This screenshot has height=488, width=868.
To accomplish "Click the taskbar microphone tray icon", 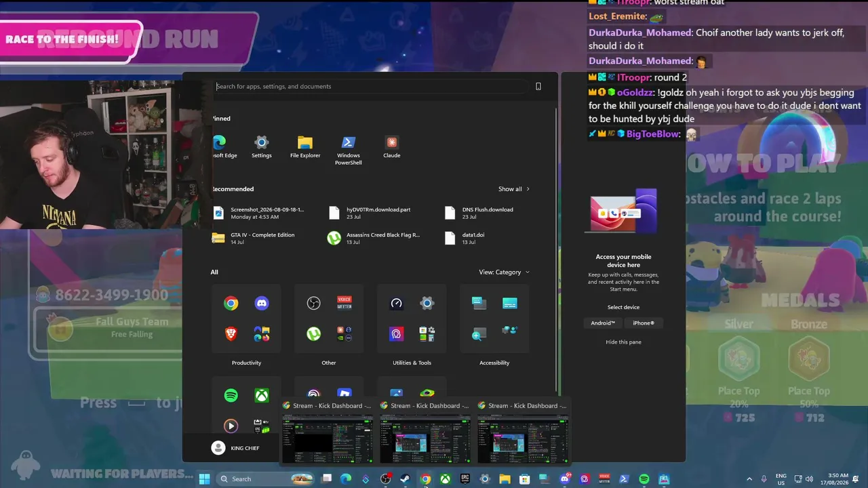I will pos(764,479).
